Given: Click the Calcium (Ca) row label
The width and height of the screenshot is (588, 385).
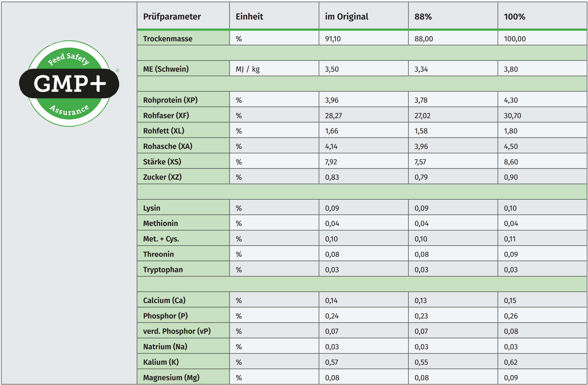Looking at the screenshot, I should [164, 301].
